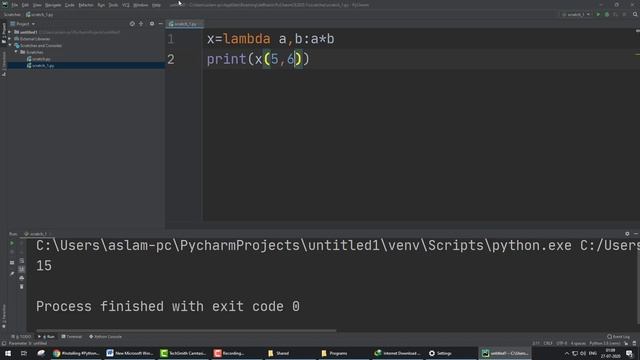Expand External Libraries node
640x360 pixels.
(x=10, y=39)
